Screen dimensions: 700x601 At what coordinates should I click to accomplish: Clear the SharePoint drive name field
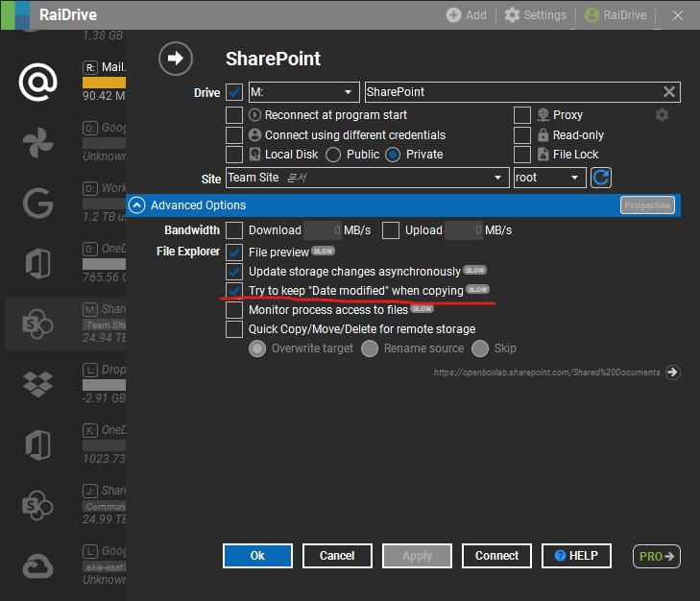(x=669, y=92)
